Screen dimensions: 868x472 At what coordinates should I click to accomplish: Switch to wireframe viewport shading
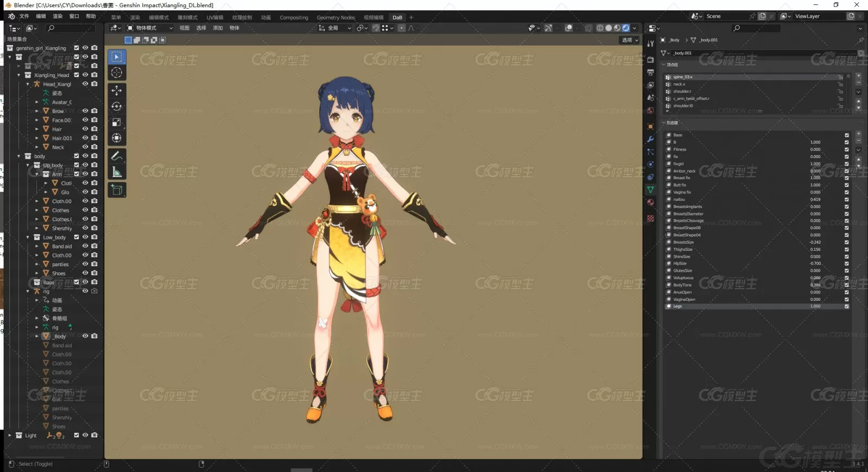coord(600,28)
